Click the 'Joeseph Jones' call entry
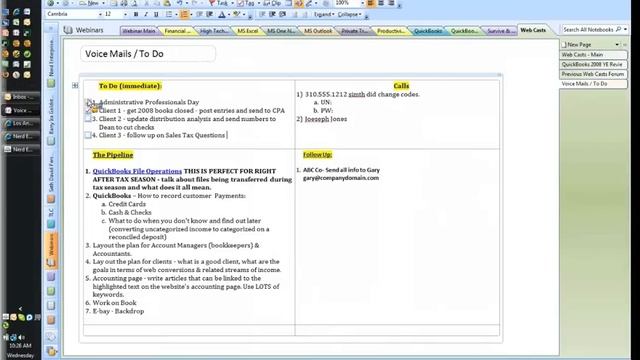 [x=326, y=119]
